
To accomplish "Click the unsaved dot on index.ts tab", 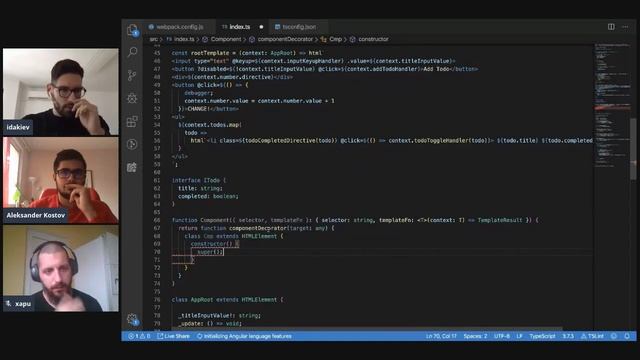I will [x=261, y=27].
